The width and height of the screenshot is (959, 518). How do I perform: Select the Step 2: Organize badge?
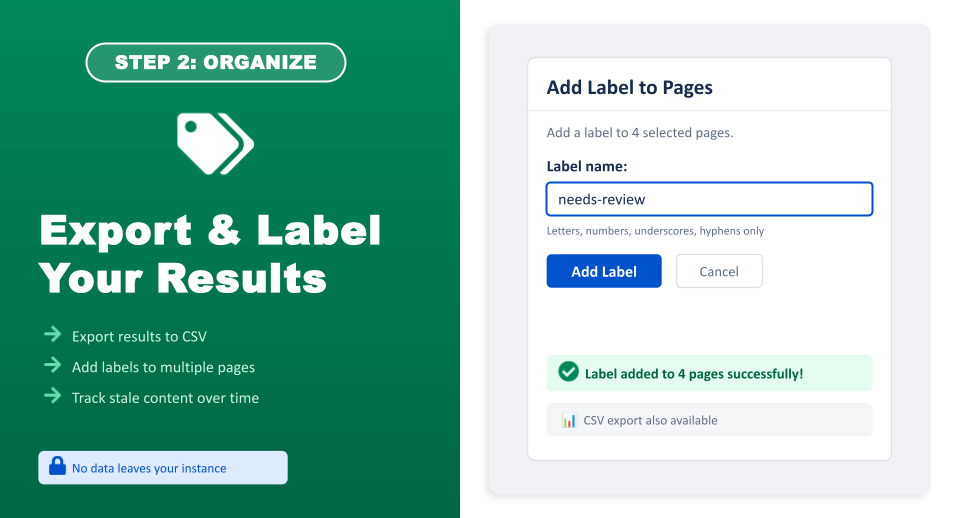215,62
